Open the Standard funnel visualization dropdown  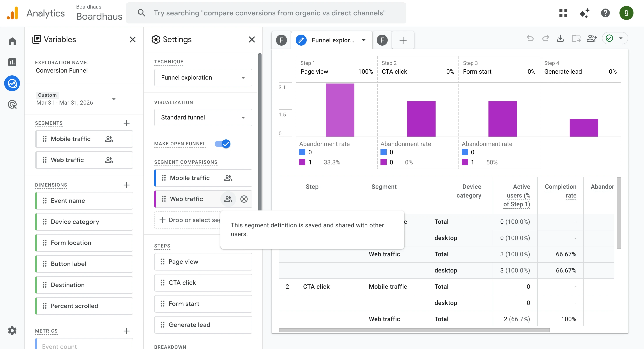(203, 117)
